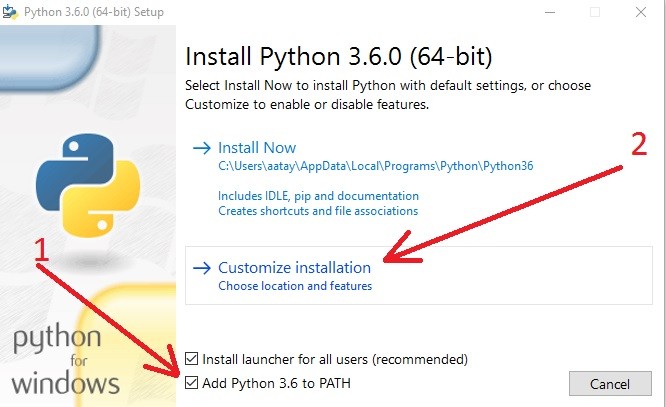Click the Python36 install path text
The width and height of the screenshot is (666, 407).
tap(375, 166)
